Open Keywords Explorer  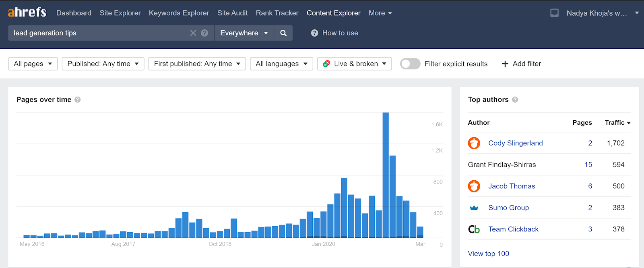pos(179,13)
